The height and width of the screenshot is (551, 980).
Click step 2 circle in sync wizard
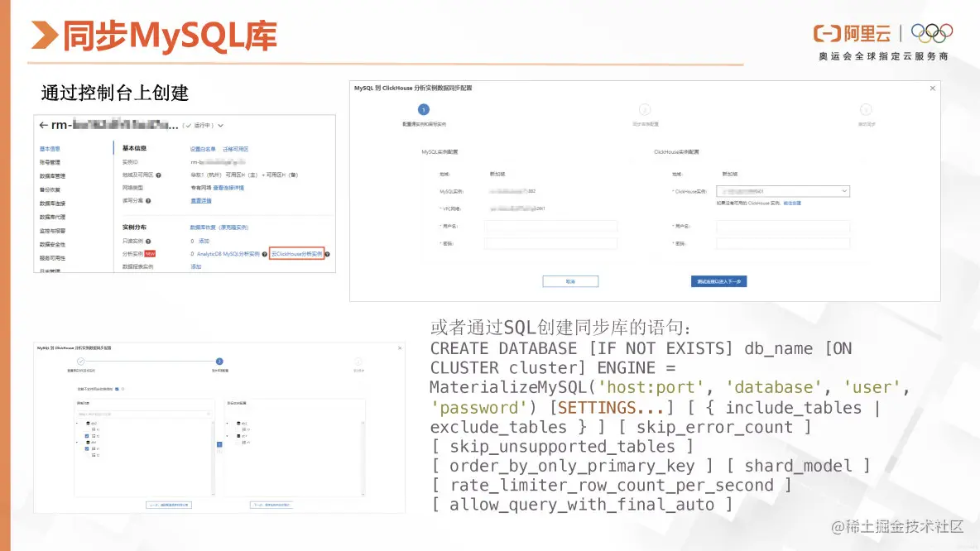coord(645,110)
